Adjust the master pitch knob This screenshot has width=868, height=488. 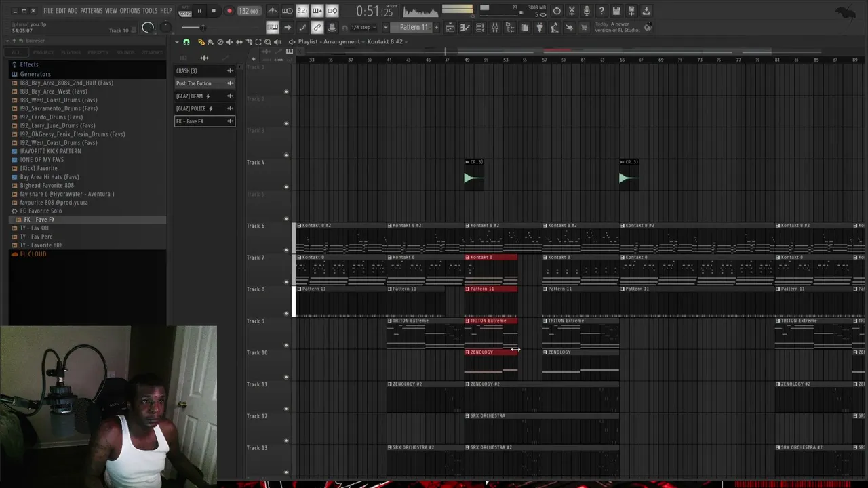tap(165, 28)
